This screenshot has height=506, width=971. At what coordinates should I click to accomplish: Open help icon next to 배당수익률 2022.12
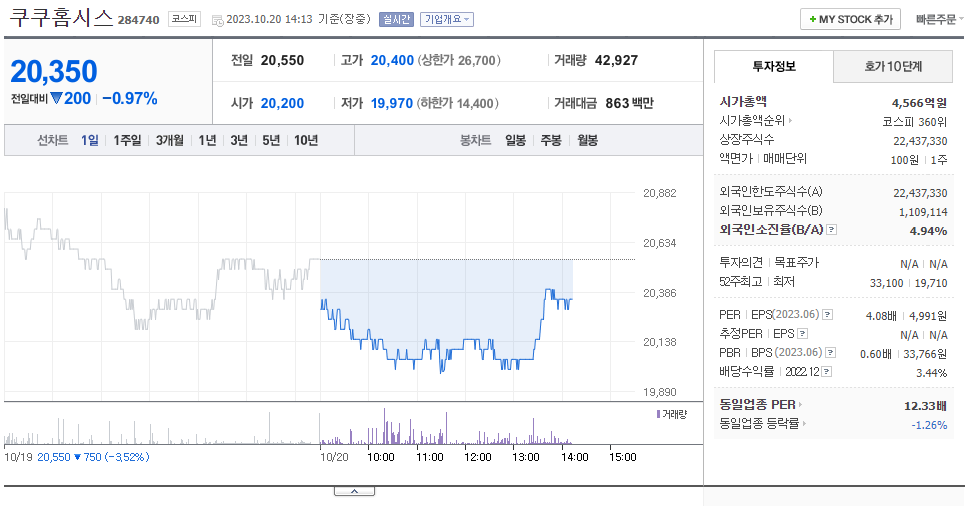tap(827, 372)
